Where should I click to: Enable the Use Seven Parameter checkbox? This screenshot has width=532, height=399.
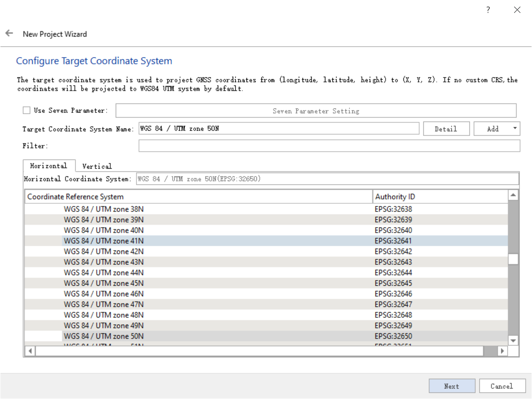point(27,110)
